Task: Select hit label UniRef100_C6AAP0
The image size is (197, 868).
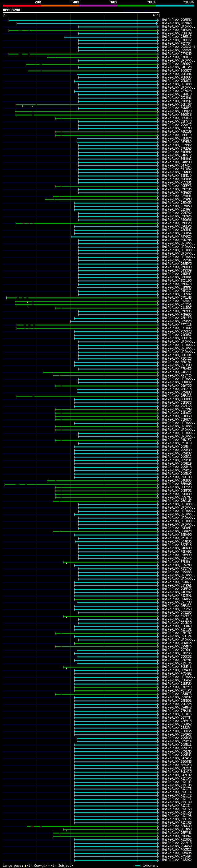Action: [x=177, y=531]
